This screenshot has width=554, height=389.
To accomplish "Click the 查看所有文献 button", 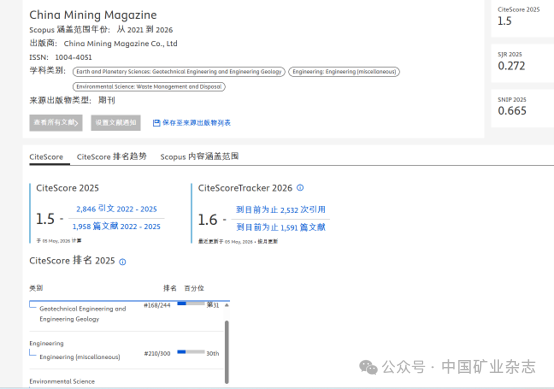I will (x=56, y=123).
